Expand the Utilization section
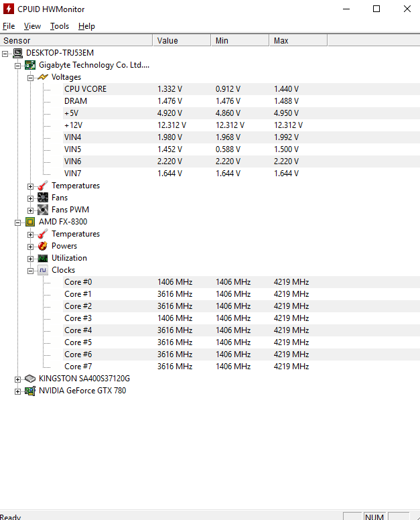 tap(30, 259)
